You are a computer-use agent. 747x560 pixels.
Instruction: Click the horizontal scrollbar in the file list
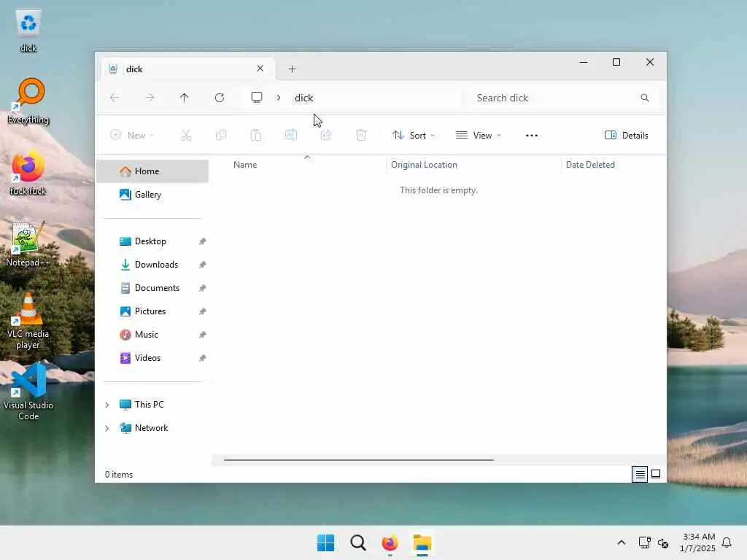click(359, 460)
